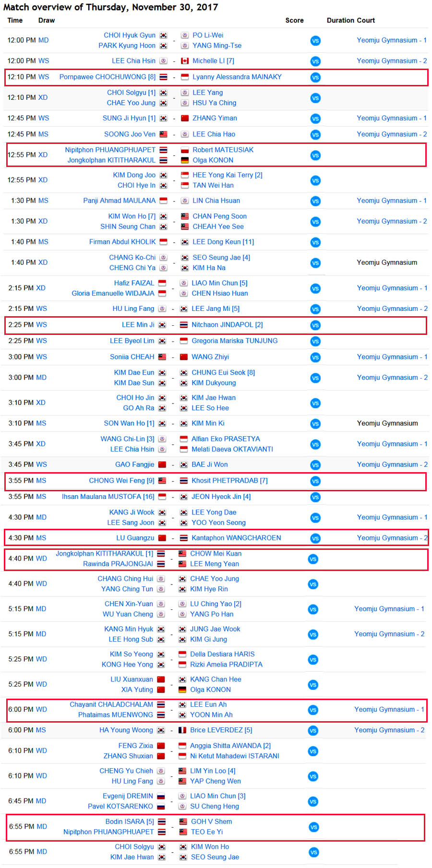Click VS icon for LEE Min Ji match
Viewport: 432px width, 868px height.
click(315, 325)
